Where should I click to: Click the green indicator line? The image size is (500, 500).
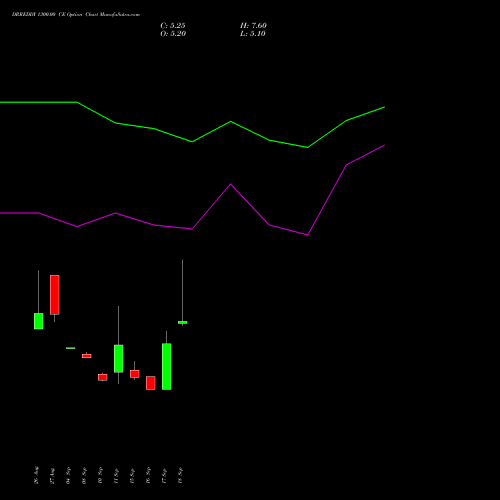point(192,141)
